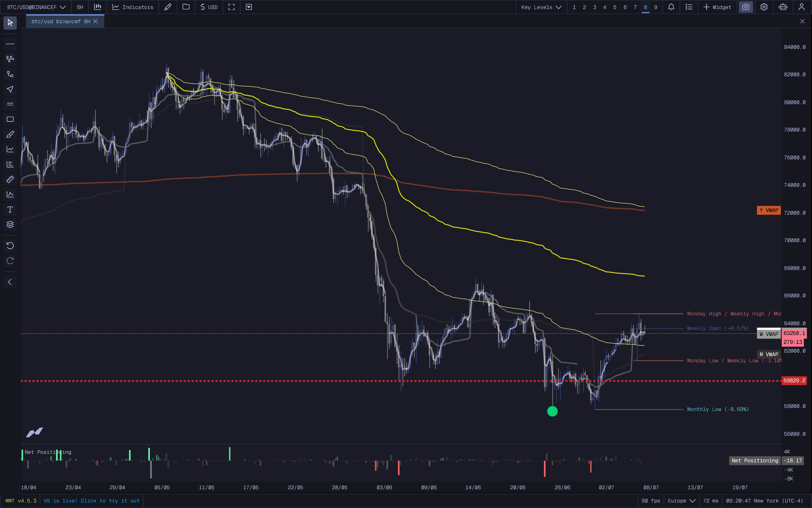The height and width of the screenshot is (508, 812).
Task: Select the volume profile tool
Action: tap(10, 165)
